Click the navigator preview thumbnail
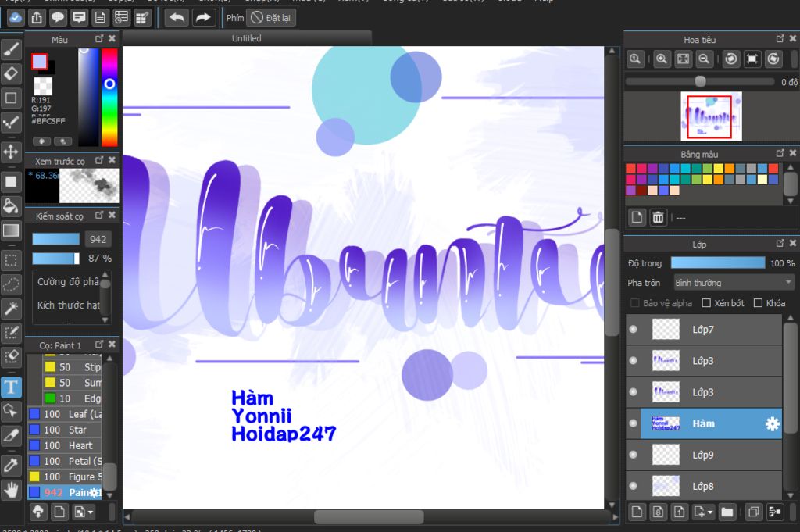 [711, 116]
